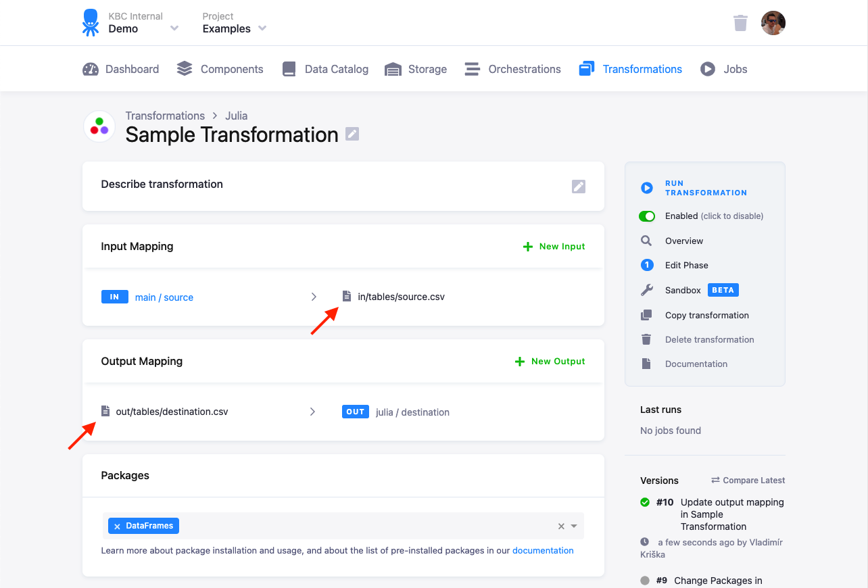Click the plus icon beside New Input
868x588 pixels.
tap(528, 247)
